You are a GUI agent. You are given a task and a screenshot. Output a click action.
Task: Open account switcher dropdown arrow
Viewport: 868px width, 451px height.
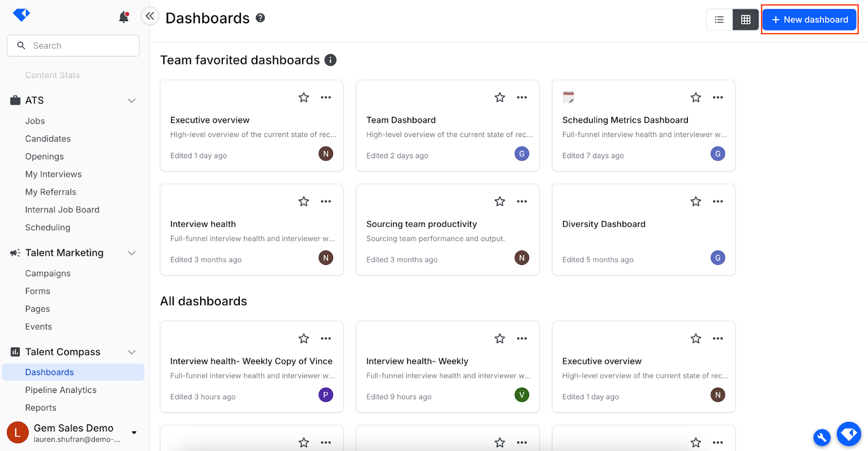point(134,433)
